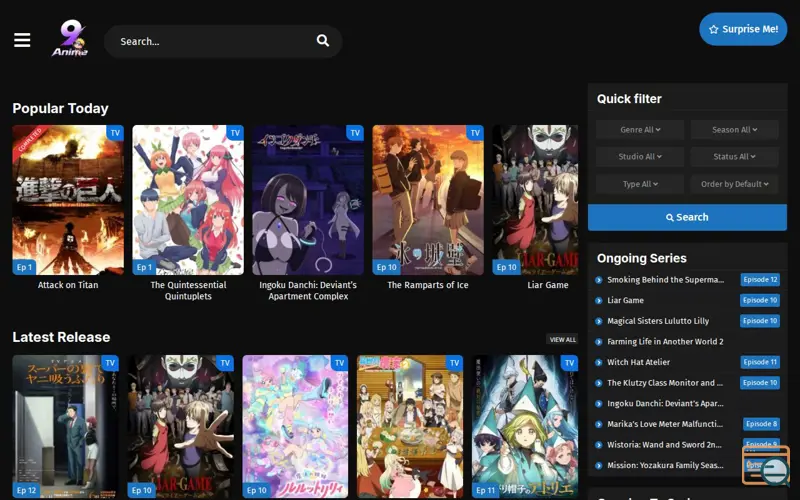Click Episode 11 badge for Witch Hat Atelier
Screen dimensions: 800x500
[x=760, y=362]
